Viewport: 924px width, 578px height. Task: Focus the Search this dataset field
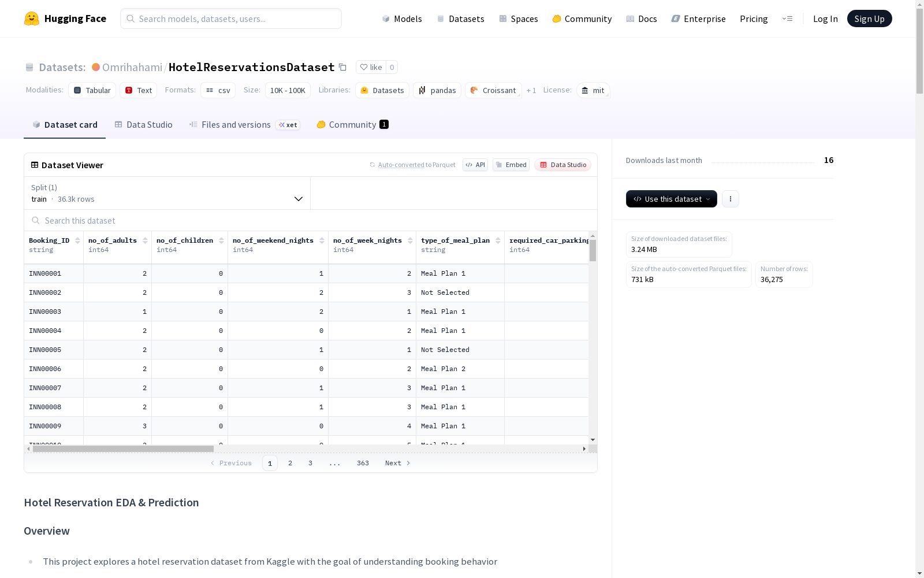tap(311, 220)
